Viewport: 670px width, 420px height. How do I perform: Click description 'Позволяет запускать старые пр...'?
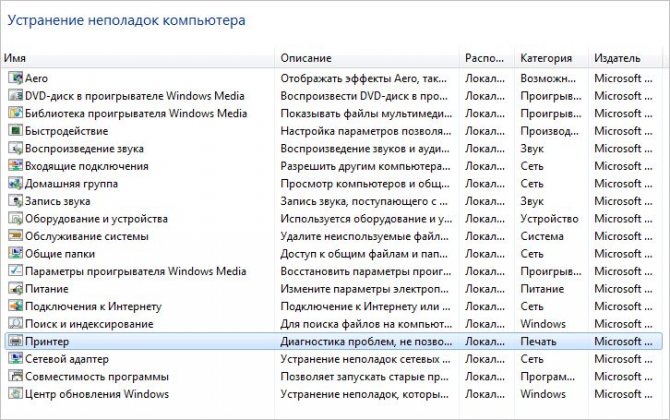[364, 376]
